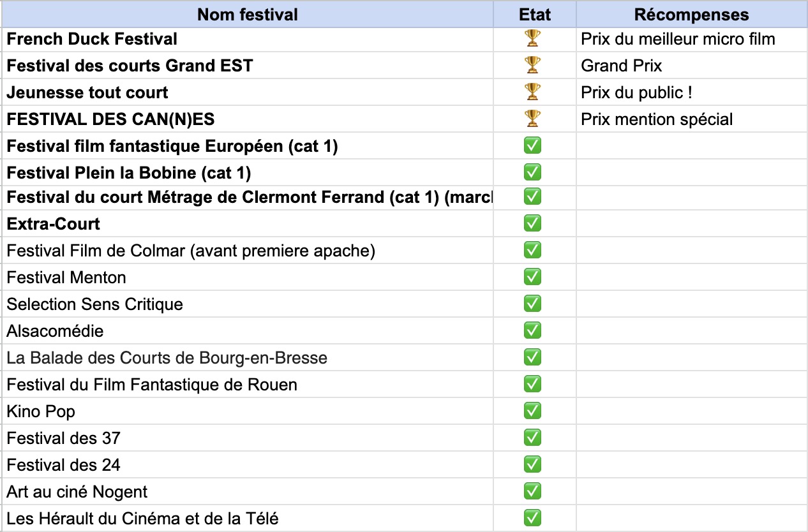Select the "Récompenses" column header

pos(691,14)
